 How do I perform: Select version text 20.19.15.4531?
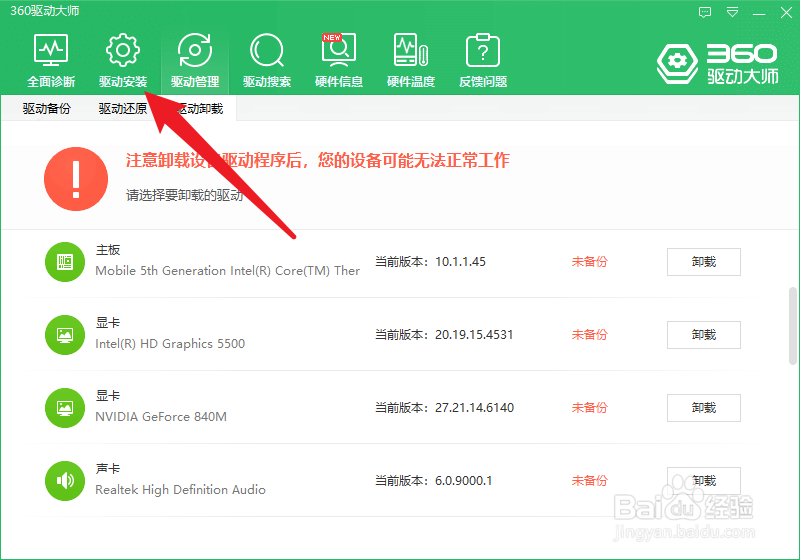coord(474,335)
